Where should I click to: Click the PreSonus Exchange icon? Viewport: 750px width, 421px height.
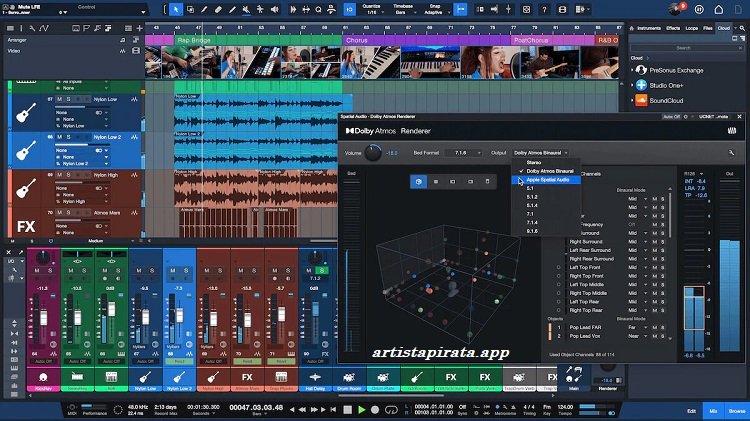click(641, 70)
